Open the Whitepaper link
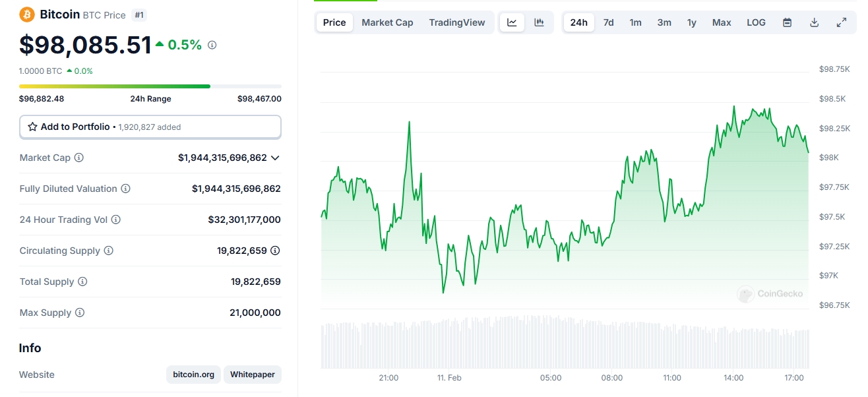The image size is (868, 397). tap(253, 375)
